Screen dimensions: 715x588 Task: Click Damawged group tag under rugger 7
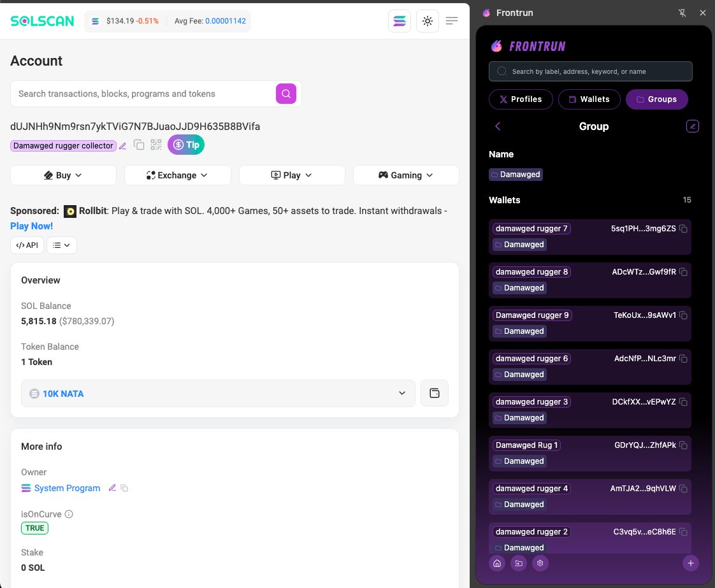point(520,245)
